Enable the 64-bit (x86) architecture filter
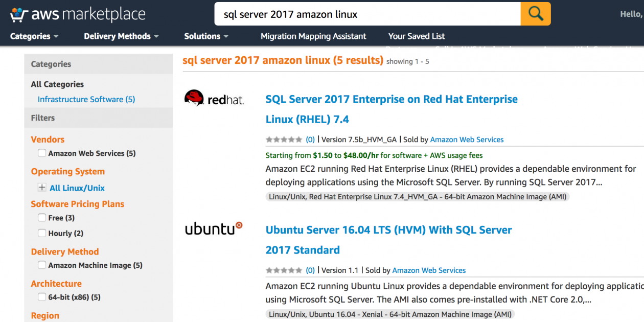This screenshot has width=644, height=322. tap(41, 297)
